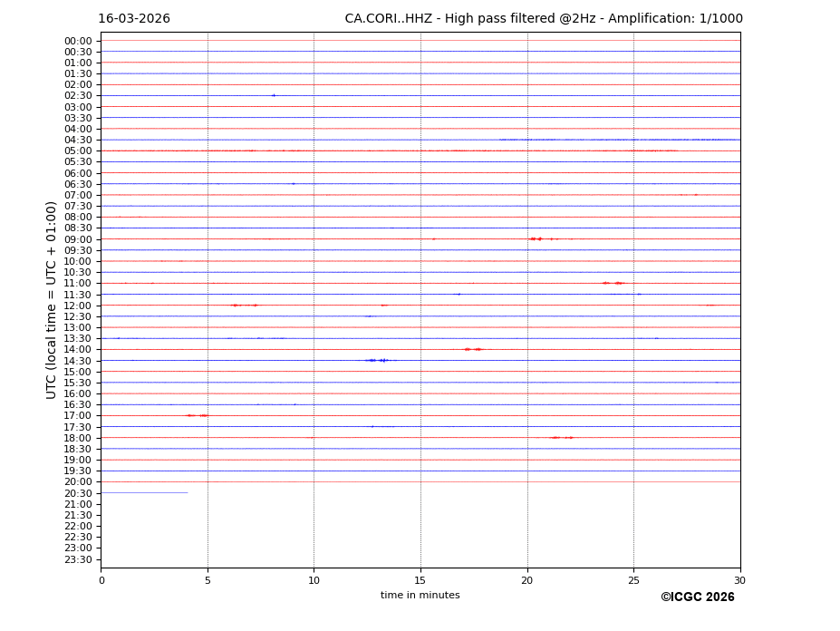Viewport: 840px width, 631px height.
Task: Click the red burst on the 17:00 trace
Action: click(x=197, y=415)
